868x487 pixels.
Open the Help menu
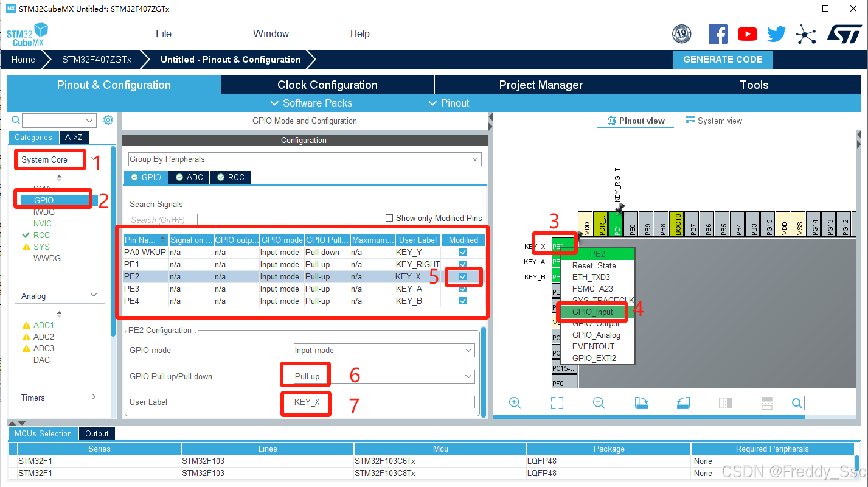(360, 33)
